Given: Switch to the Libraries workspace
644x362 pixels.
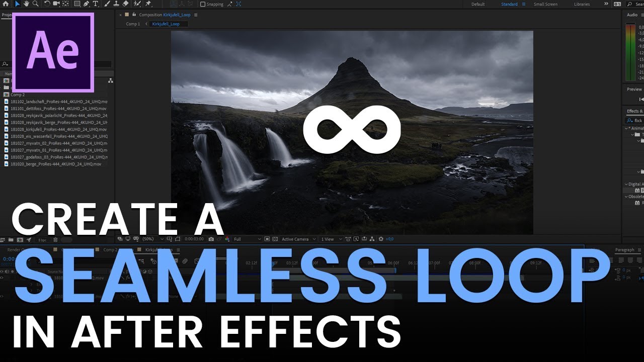Looking at the screenshot, I should pos(582,4).
